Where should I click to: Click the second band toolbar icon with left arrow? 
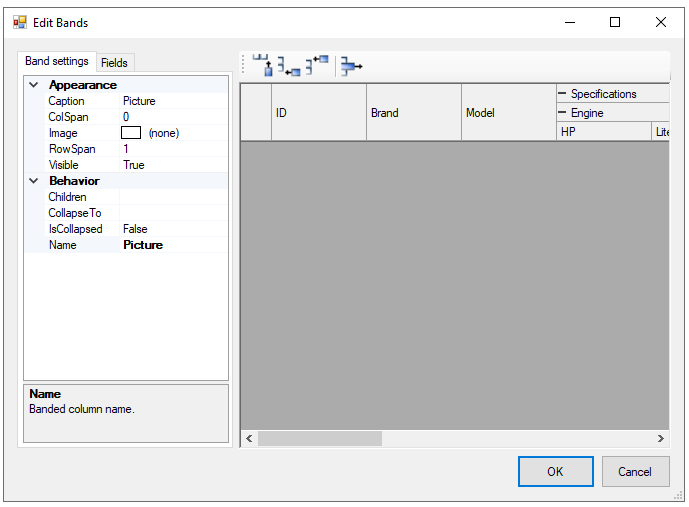click(289, 66)
